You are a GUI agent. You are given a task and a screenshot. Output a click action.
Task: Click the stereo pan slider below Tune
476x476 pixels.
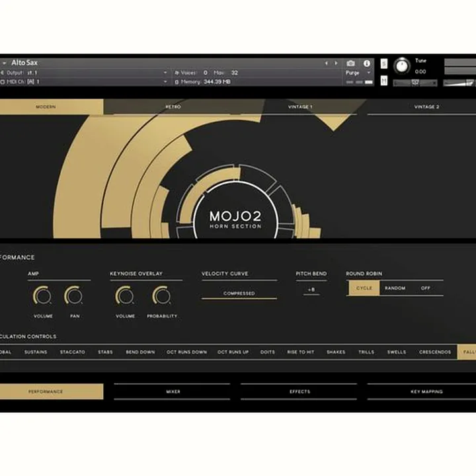415,83
